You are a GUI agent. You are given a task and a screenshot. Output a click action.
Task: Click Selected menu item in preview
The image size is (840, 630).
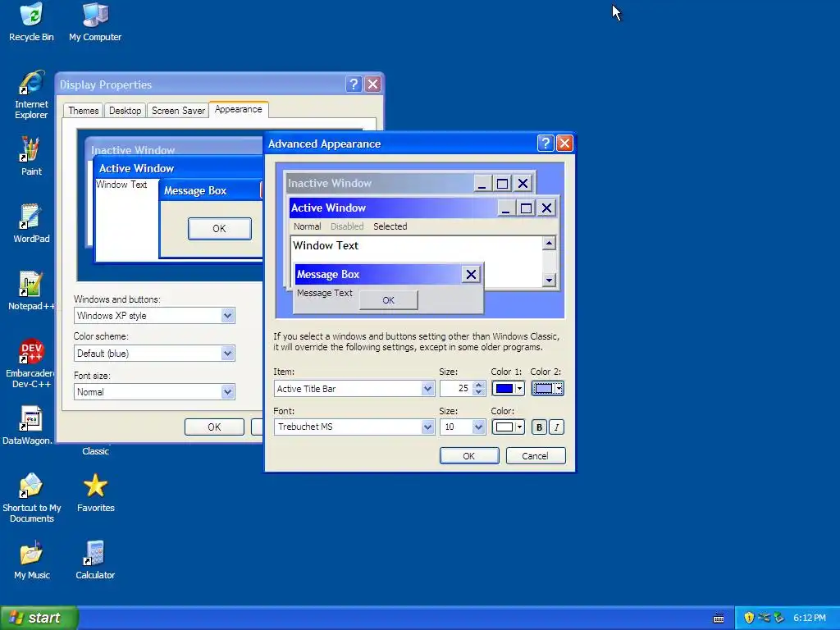tap(390, 226)
